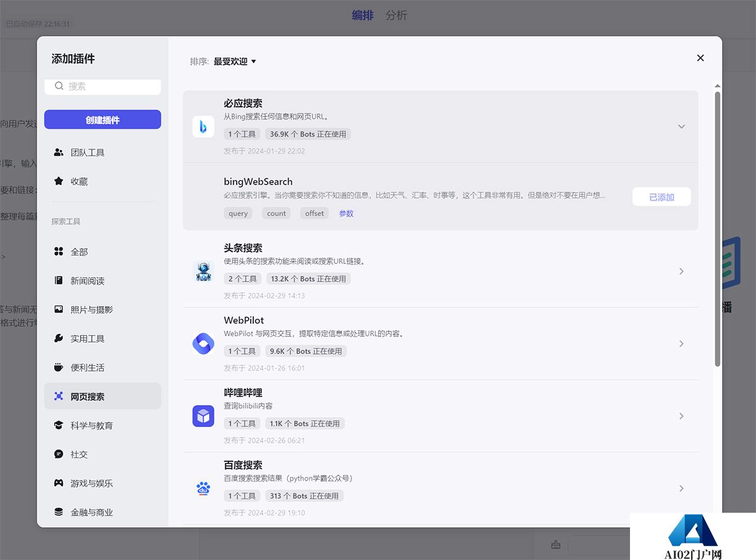Click the 9.6K 个 Bots 正在使用 badge
Image resolution: width=756 pixels, height=560 pixels.
(306, 351)
